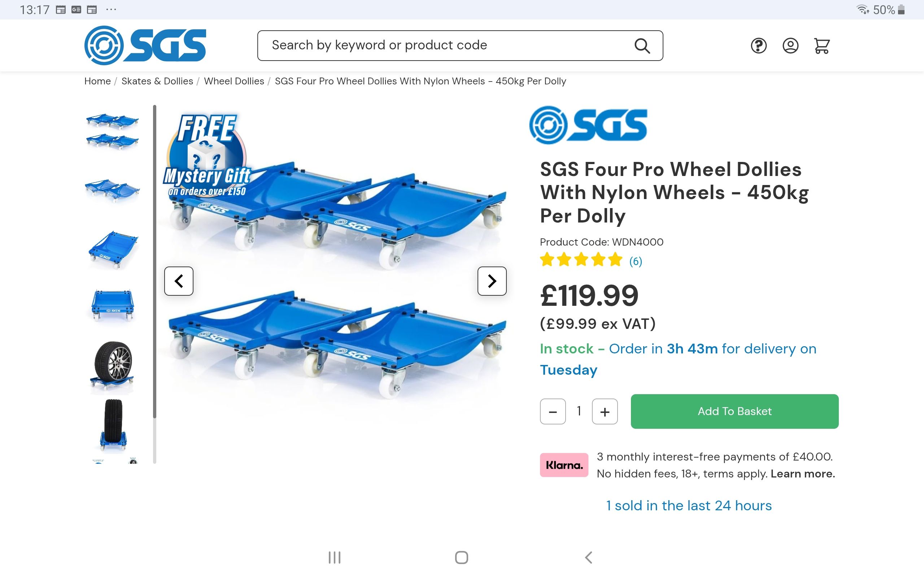This screenshot has height=577, width=924.
Task: Increase quantity with plus button
Action: 605,411
